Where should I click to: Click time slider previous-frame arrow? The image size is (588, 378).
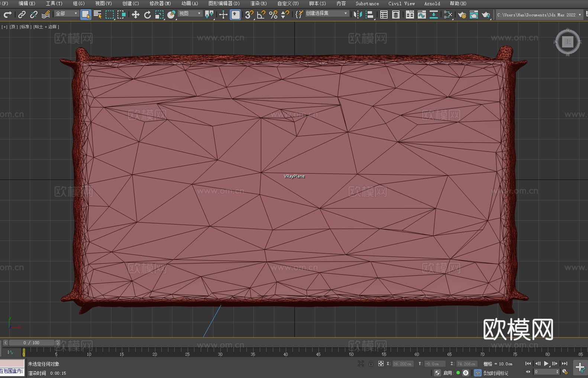5,343
